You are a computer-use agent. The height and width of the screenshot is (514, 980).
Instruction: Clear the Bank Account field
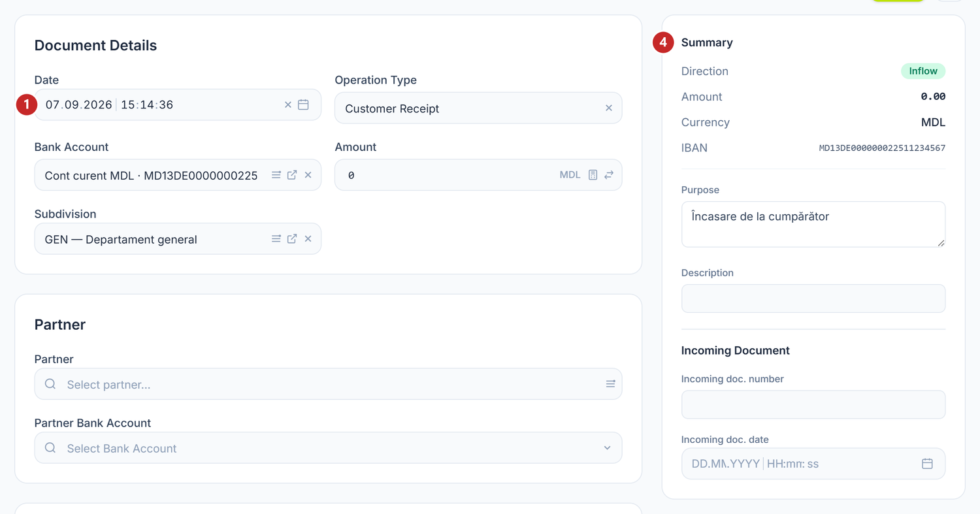[x=308, y=175]
